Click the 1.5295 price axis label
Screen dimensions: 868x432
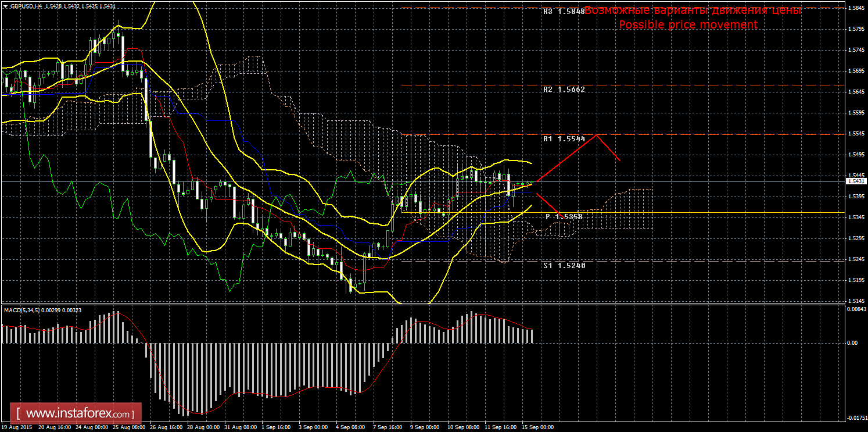pos(857,238)
